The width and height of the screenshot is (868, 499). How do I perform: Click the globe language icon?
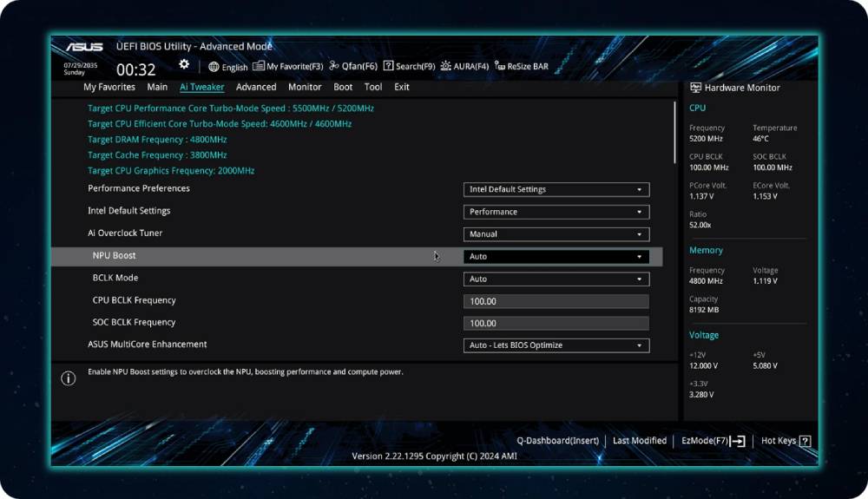(x=214, y=67)
